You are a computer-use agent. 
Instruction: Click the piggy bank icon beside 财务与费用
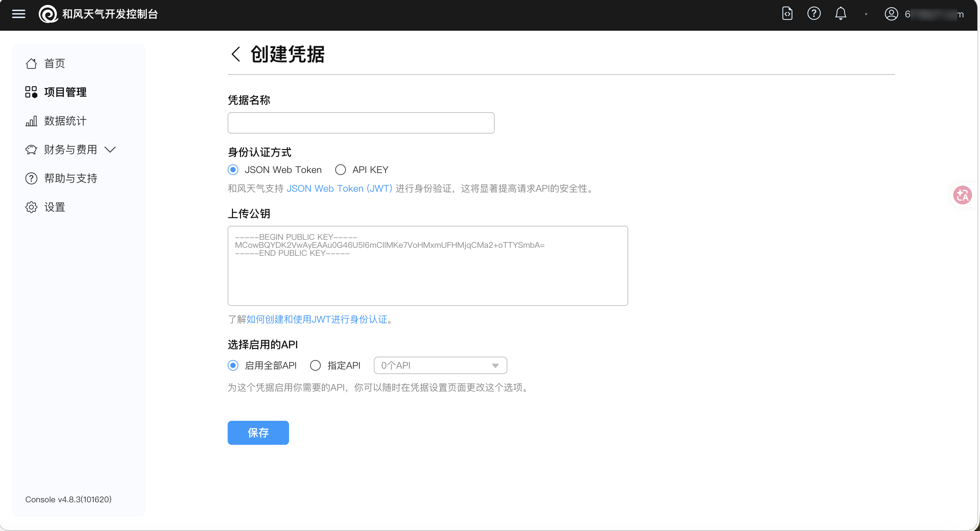pyautogui.click(x=31, y=150)
